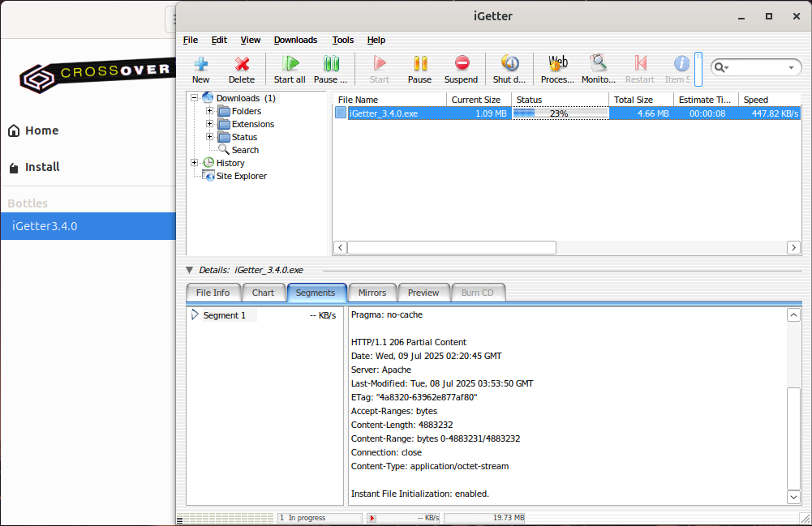
Task: Click the Shut down after downloads icon
Action: tap(509, 69)
